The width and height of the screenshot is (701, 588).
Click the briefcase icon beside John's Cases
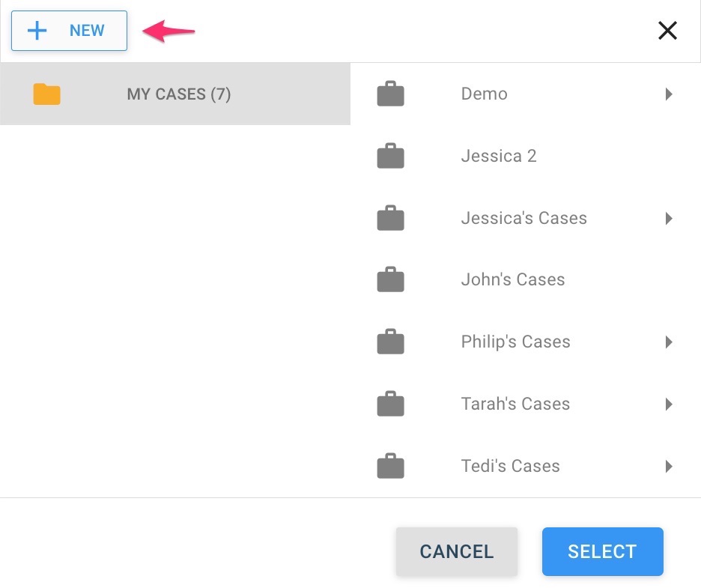coord(390,280)
